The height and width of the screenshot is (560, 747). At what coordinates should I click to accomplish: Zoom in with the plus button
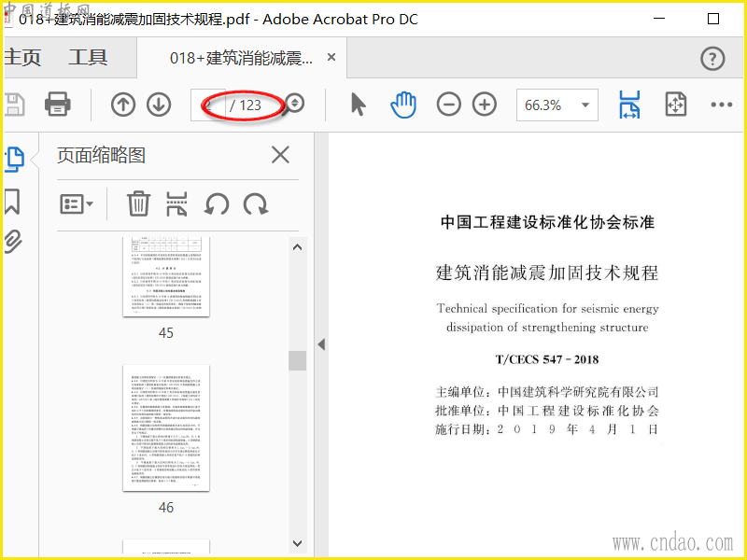485,105
